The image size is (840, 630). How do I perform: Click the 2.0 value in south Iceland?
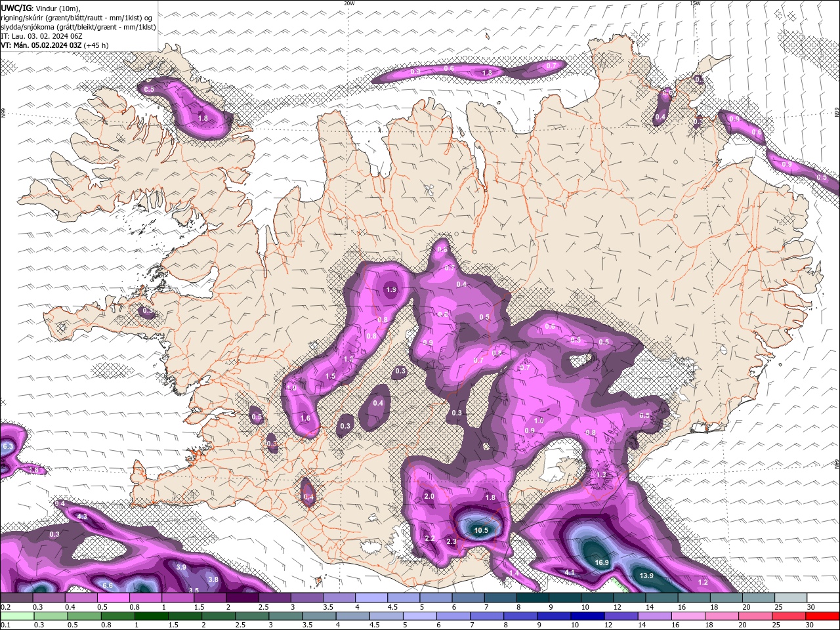[429, 496]
